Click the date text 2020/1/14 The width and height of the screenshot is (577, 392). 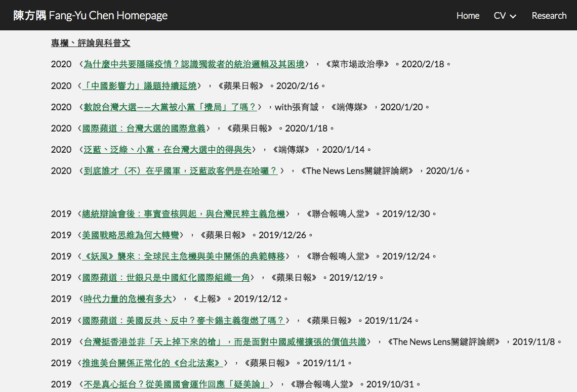[x=343, y=150]
